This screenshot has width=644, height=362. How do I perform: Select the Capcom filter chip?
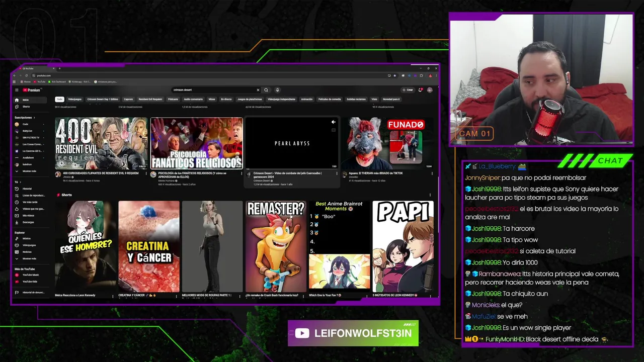(128, 99)
